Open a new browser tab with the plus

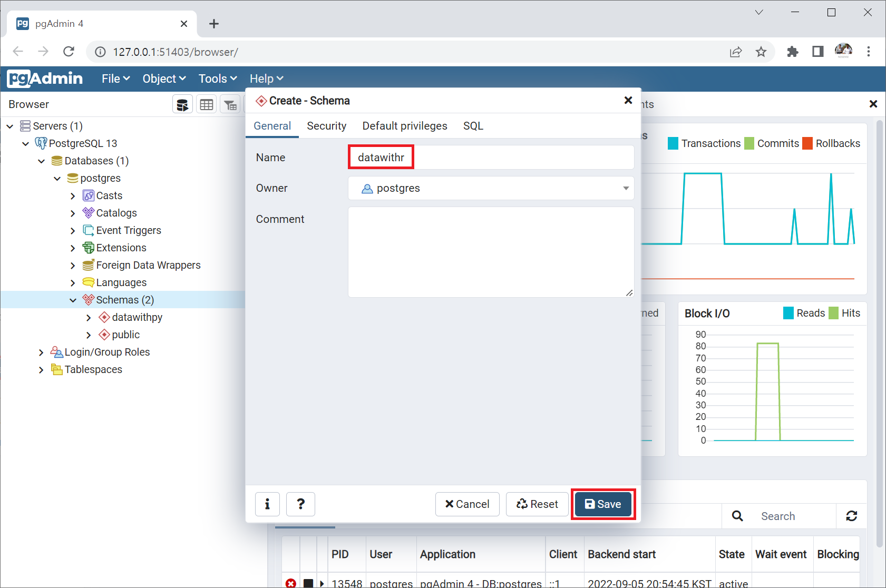tap(214, 24)
